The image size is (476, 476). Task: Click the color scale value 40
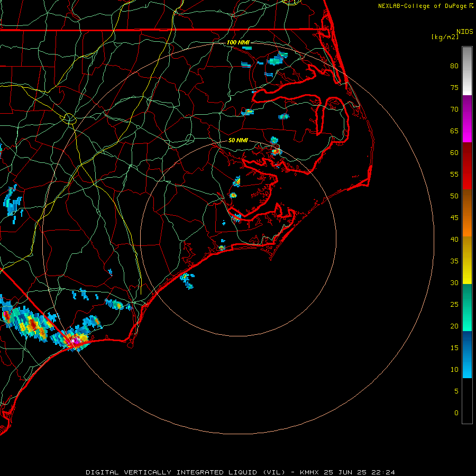click(x=454, y=240)
